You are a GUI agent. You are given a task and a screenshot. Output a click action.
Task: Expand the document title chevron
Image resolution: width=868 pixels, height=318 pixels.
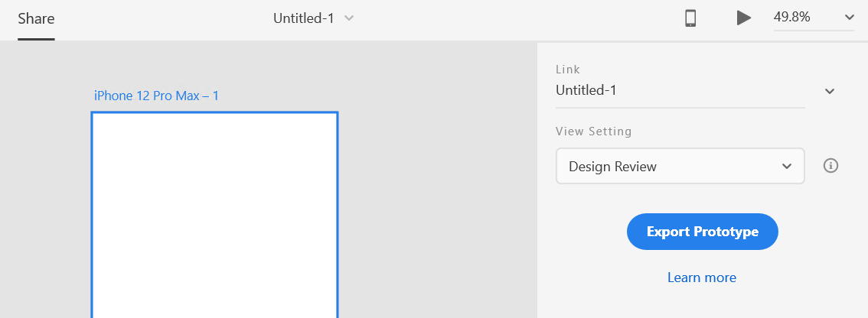click(x=349, y=18)
